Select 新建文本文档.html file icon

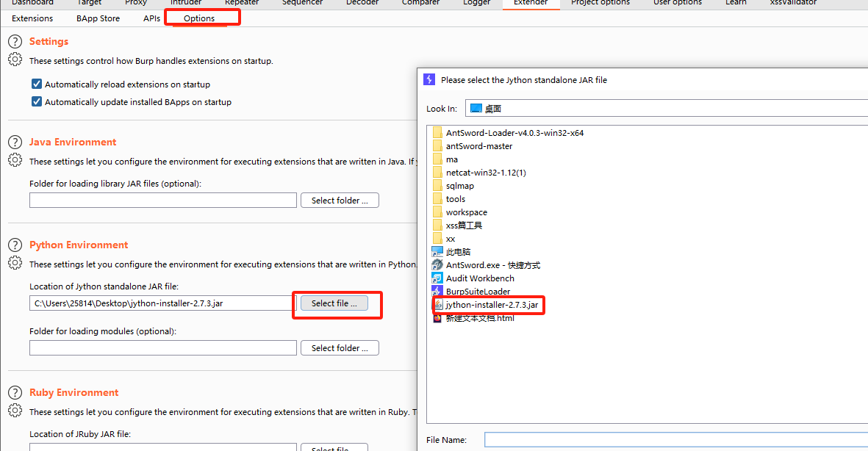(437, 318)
